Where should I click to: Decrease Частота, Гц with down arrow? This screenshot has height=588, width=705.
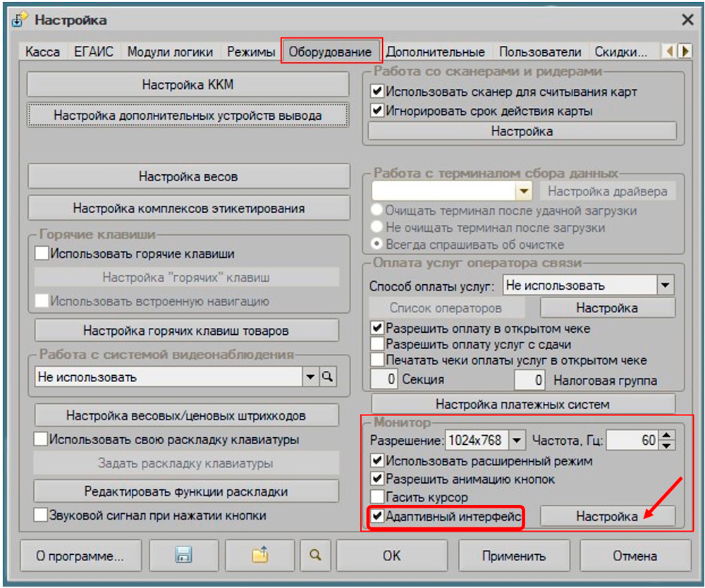pos(668,446)
